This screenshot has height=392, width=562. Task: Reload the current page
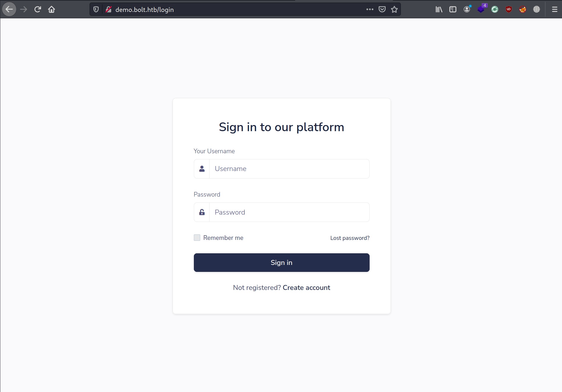click(38, 10)
